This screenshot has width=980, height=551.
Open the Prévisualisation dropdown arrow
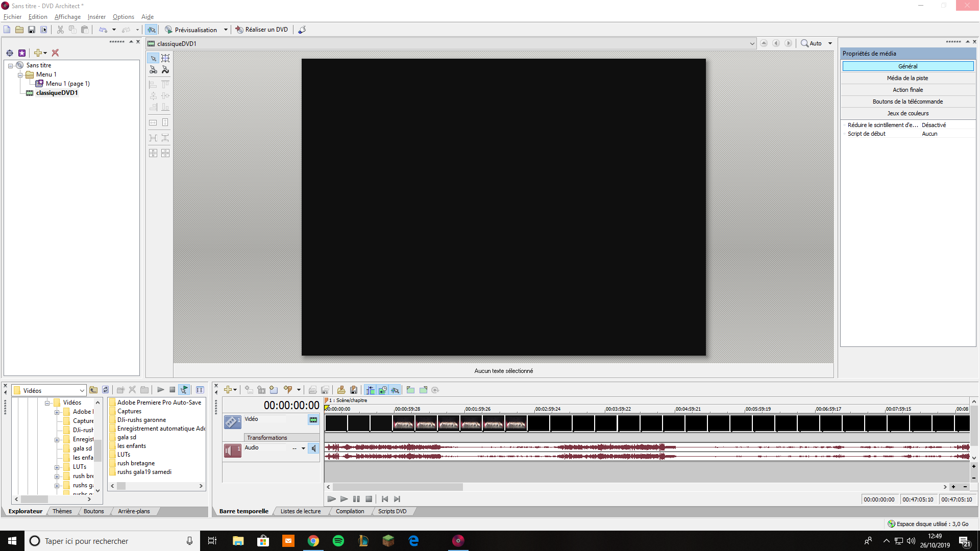coord(226,30)
